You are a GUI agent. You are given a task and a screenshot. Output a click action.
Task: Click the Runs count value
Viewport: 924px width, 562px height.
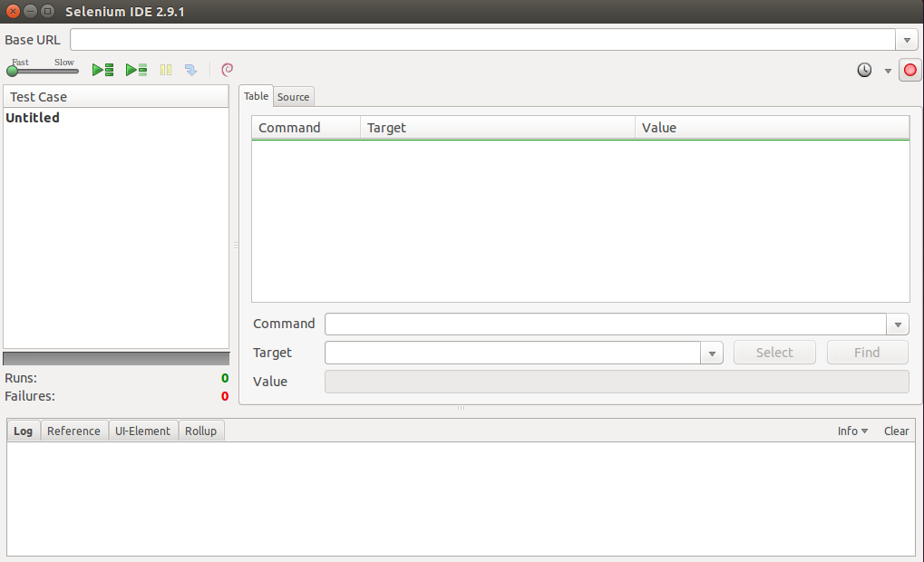click(225, 378)
